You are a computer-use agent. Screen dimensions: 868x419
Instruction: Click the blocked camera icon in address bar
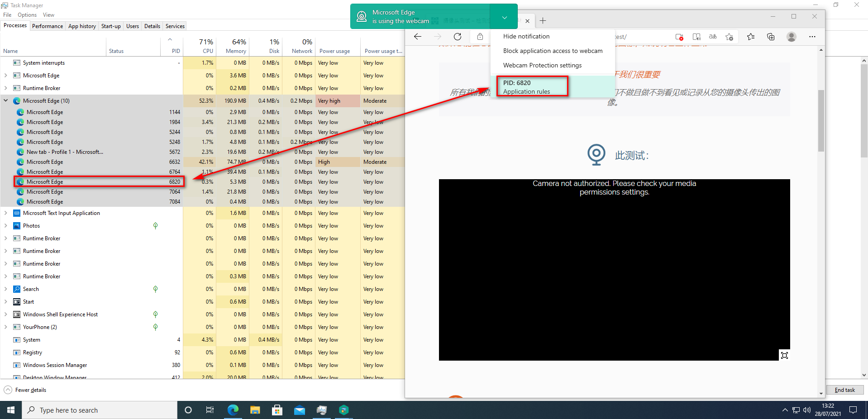tap(679, 37)
